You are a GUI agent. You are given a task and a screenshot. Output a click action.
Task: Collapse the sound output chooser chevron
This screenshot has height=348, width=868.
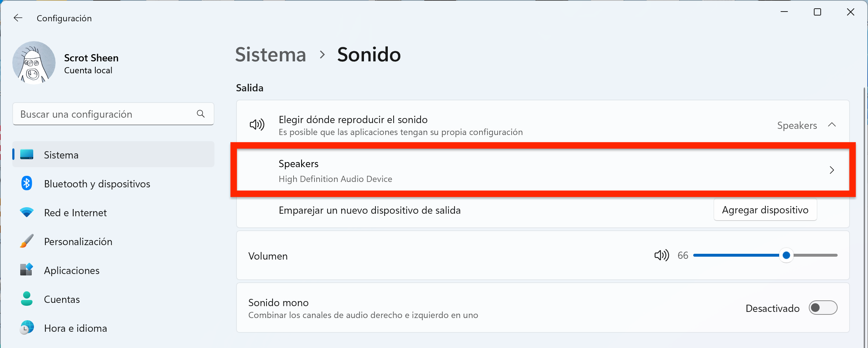coord(832,125)
